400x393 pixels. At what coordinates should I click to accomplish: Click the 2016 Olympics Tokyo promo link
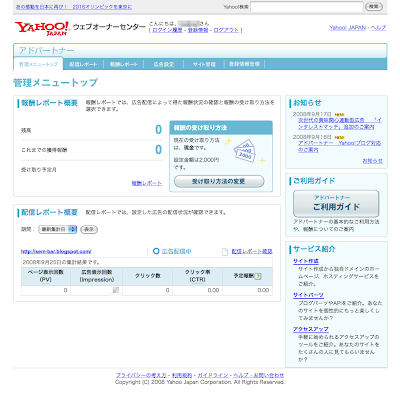pyautogui.click(x=74, y=7)
